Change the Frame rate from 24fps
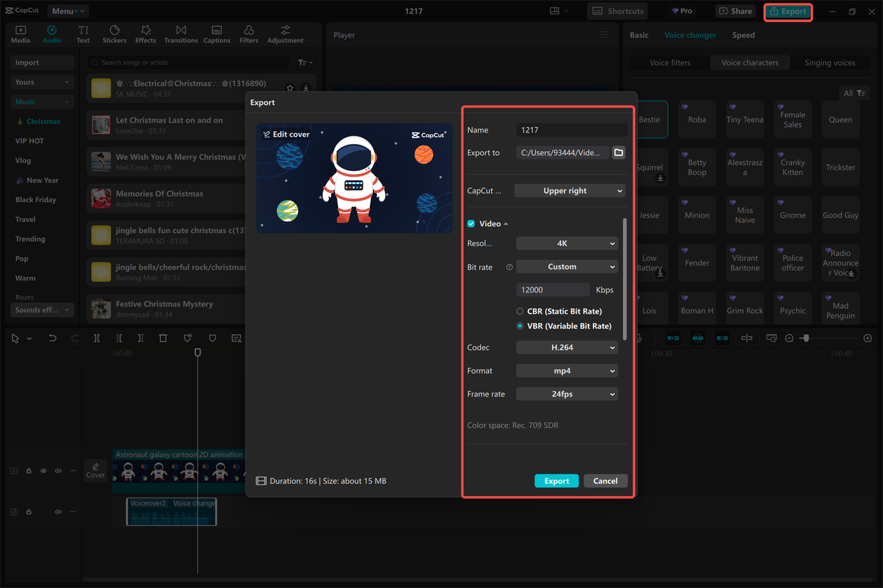Image resolution: width=883 pixels, height=588 pixels. tap(566, 394)
